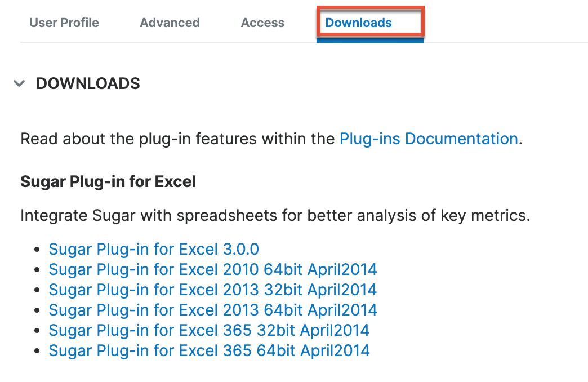This screenshot has width=588, height=382.
Task: Click the blue underline beneath Downloads tab
Action: [x=369, y=41]
